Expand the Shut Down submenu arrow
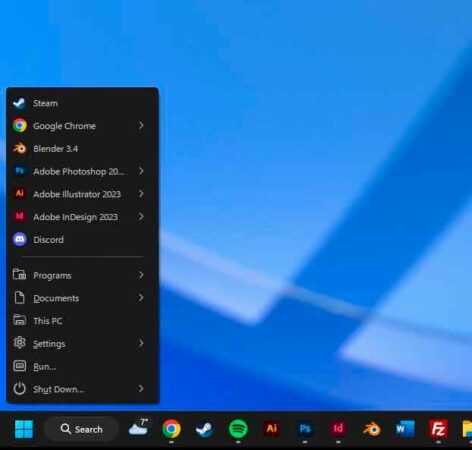Screen dimensions: 472x450 [x=141, y=389]
